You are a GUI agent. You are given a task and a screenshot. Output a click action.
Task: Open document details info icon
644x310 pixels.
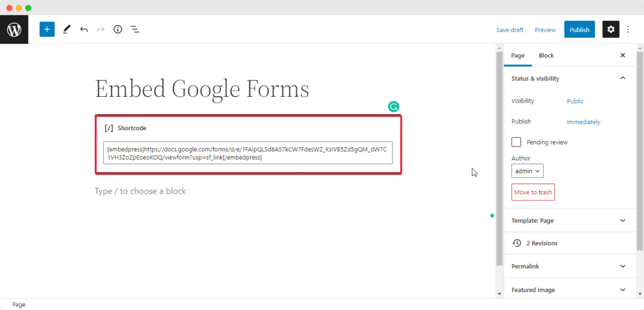point(118,30)
